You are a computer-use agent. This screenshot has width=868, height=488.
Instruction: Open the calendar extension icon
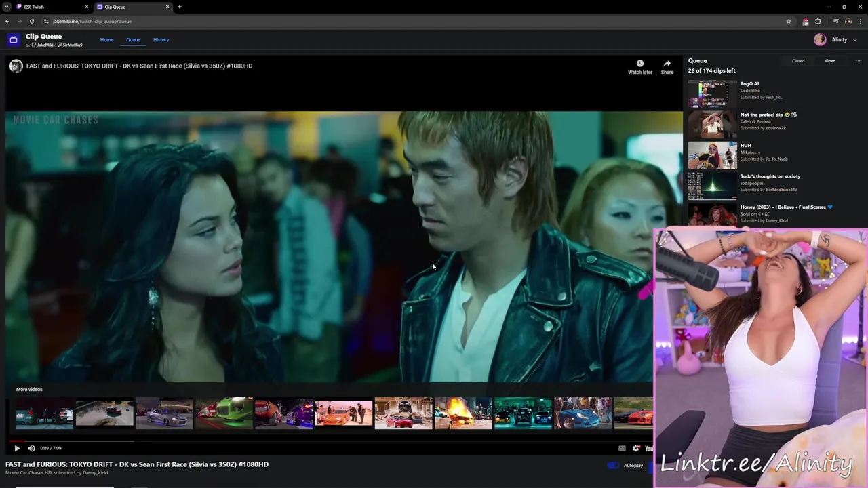(x=805, y=22)
